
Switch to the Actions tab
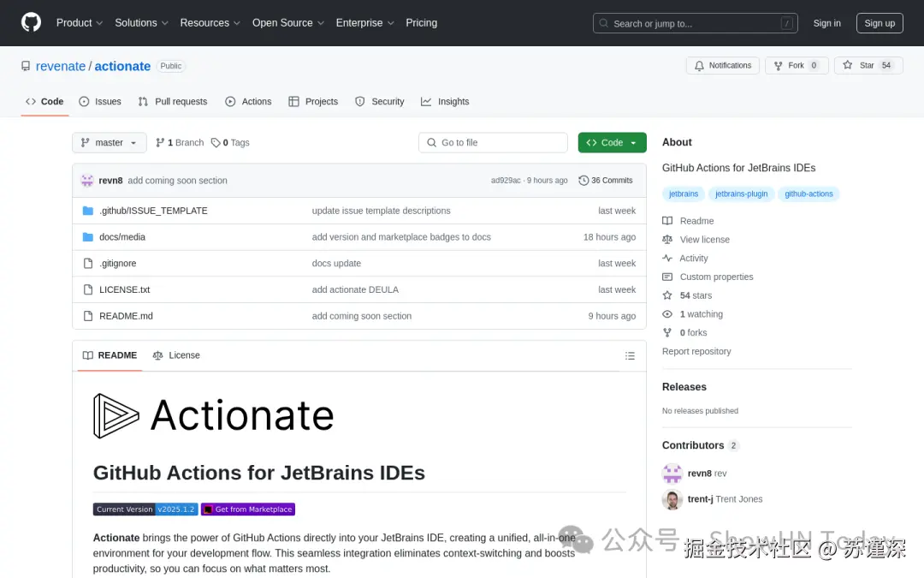(x=248, y=101)
